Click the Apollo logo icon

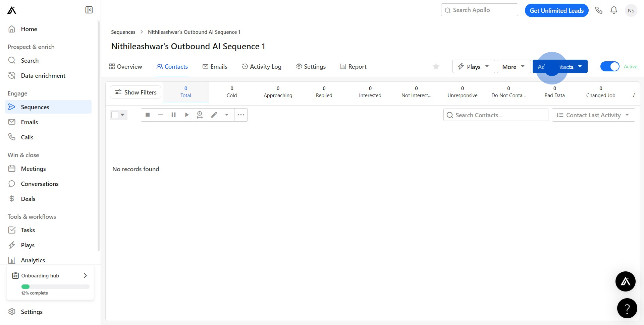[11, 10]
